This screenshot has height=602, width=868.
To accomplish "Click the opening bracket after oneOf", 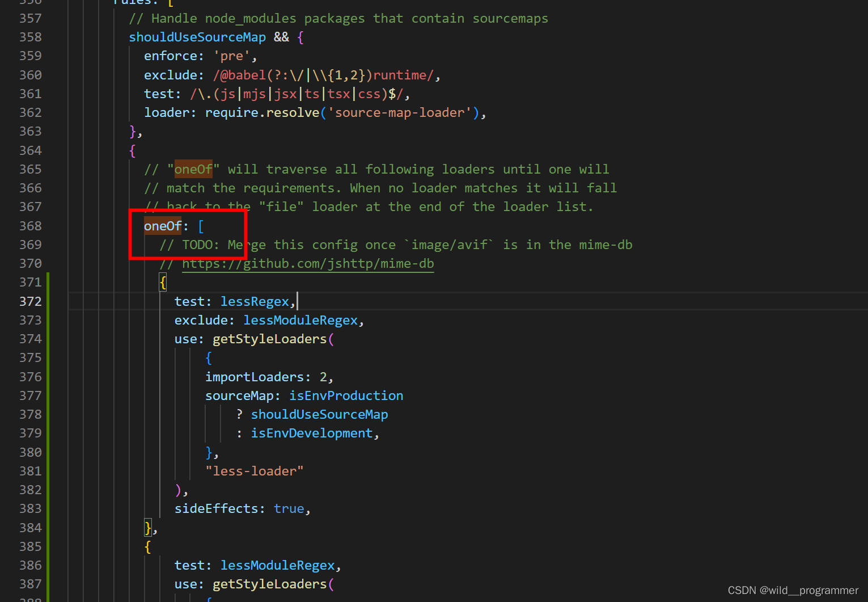I will point(201,226).
